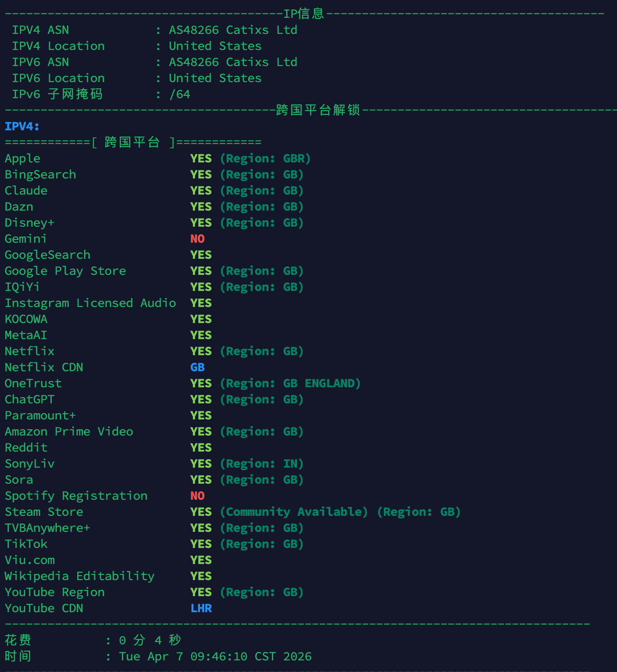Click the blue GB Netflix CDN value
Screen dimensions: 617x672
[197, 367]
